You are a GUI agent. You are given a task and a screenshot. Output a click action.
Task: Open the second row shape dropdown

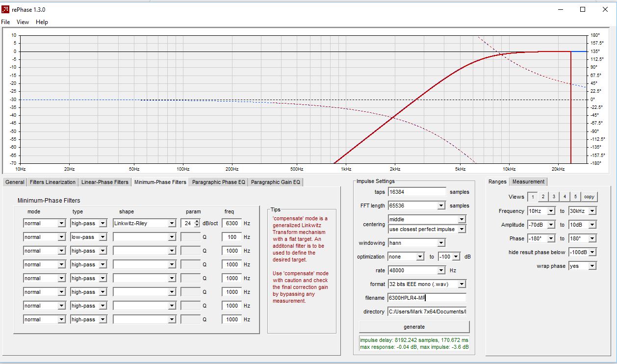pos(144,237)
